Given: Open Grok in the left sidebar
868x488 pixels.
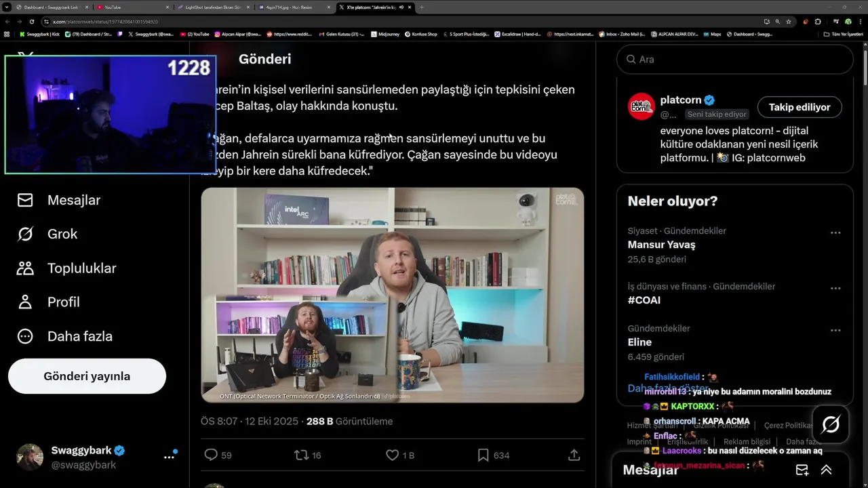Looking at the screenshot, I should pos(47,234).
